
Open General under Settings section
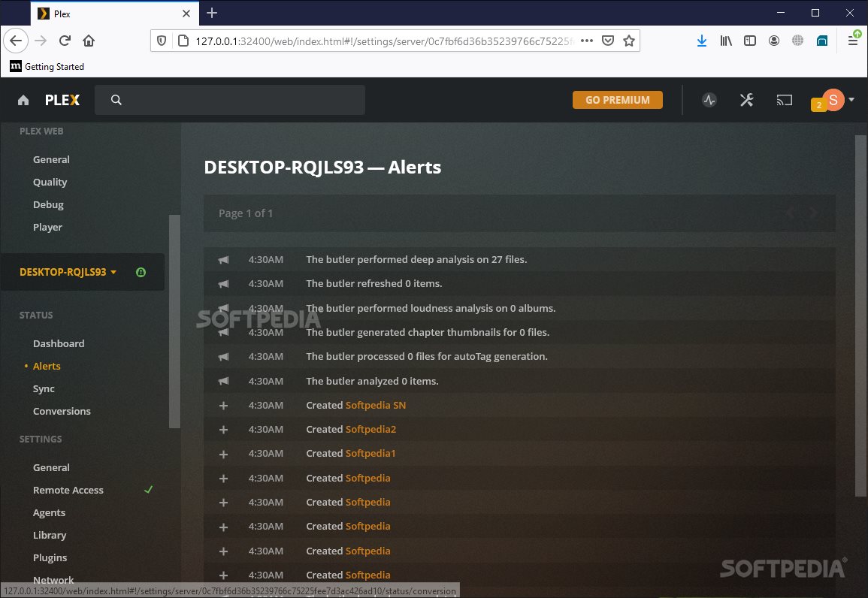pos(52,467)
